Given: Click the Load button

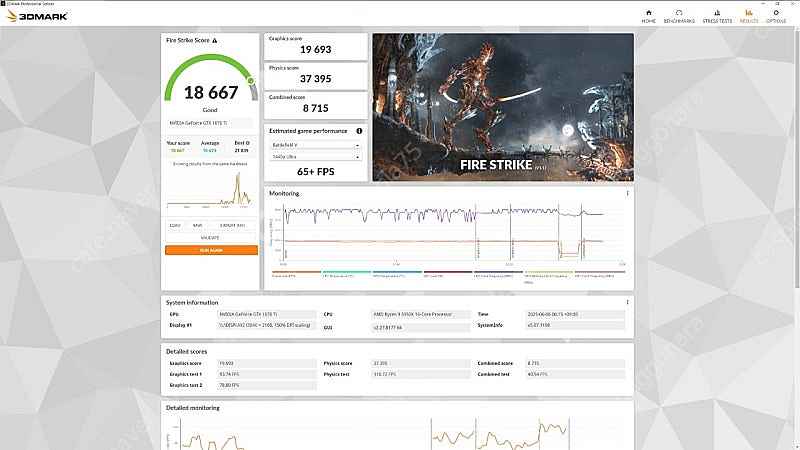Looking at the screenshot, I should click(175, 226).
